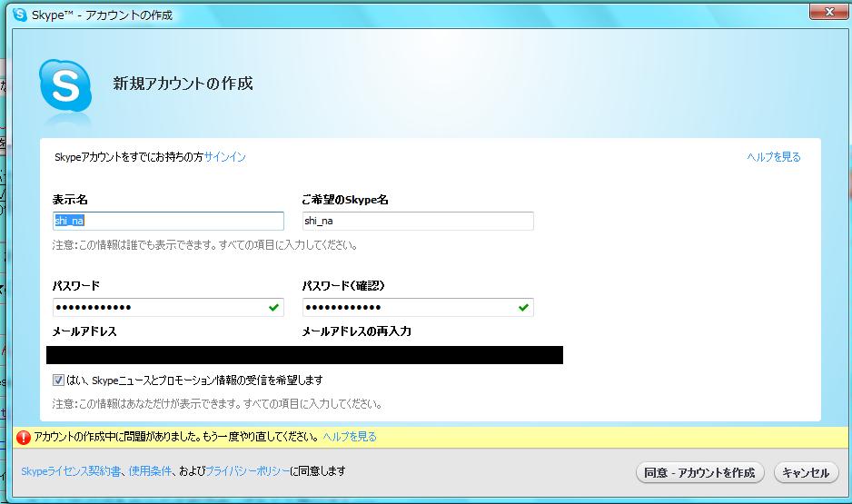The image size is (852, 504).
Task: Focus the ご希望のSkype名 input field
Action: tap(418, 221)
